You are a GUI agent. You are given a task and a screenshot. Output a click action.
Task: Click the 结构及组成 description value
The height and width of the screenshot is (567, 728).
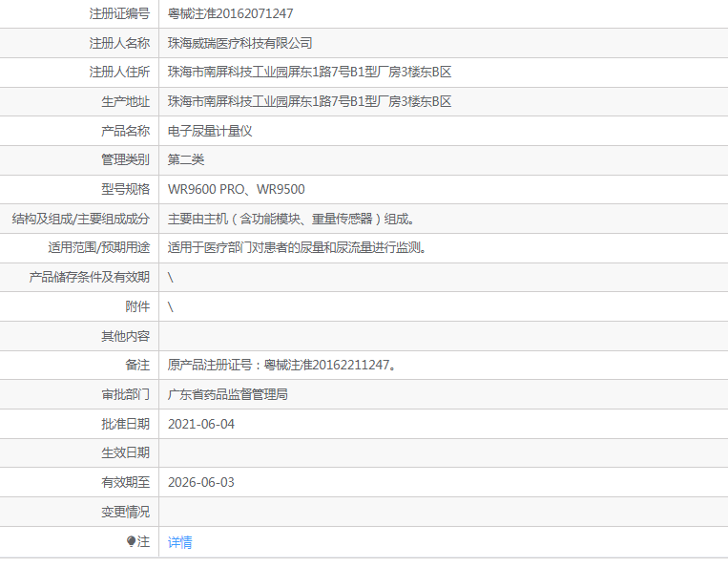[x=291, y=219]
